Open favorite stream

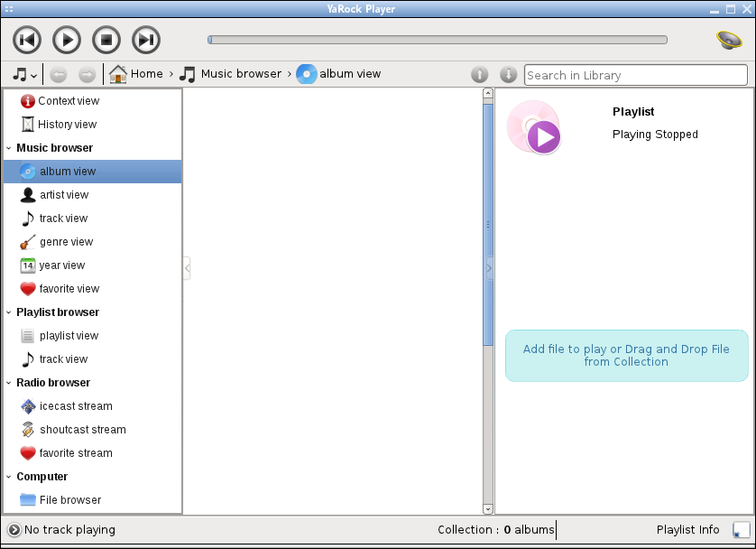pyautogui.click(x=93, y=453)
